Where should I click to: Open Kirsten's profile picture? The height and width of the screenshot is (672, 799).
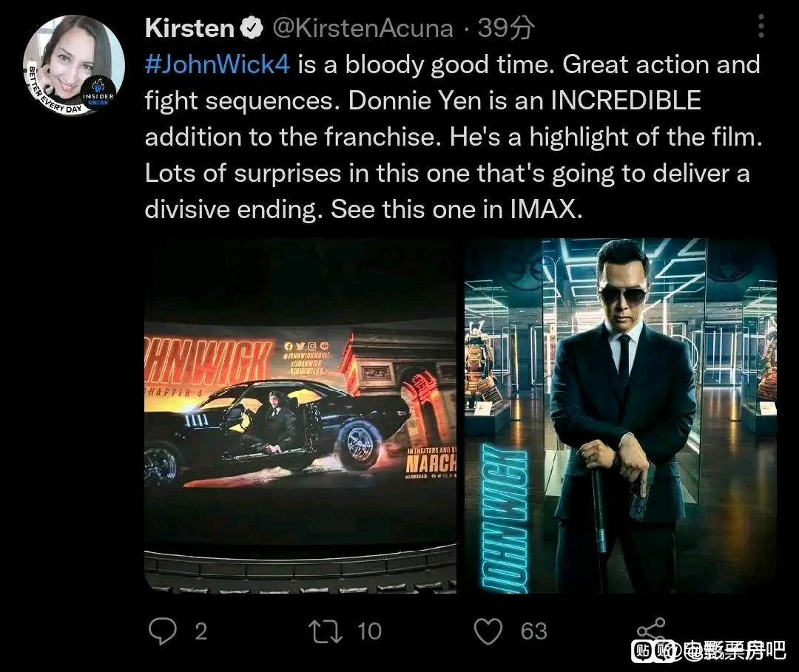(74, 65)
